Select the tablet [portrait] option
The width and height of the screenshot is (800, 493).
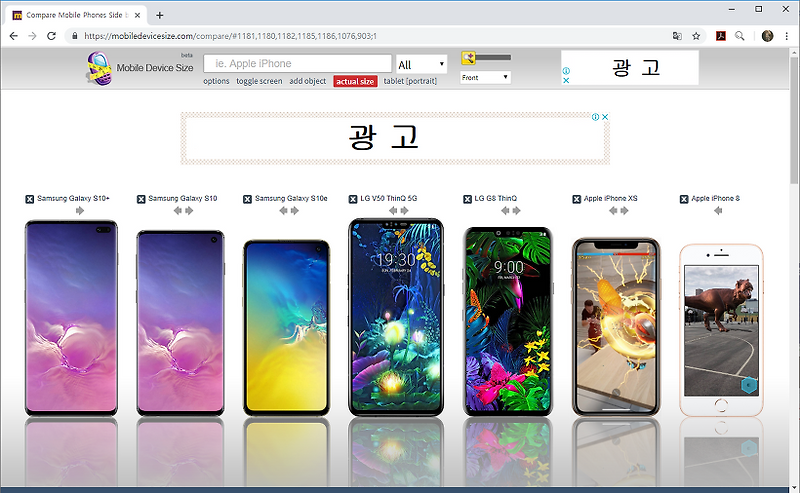[x=410, y=81]
